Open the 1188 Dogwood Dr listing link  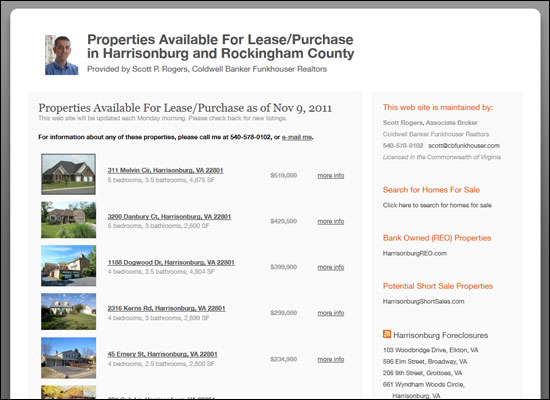pyautogui.click(x=171, y=262)
